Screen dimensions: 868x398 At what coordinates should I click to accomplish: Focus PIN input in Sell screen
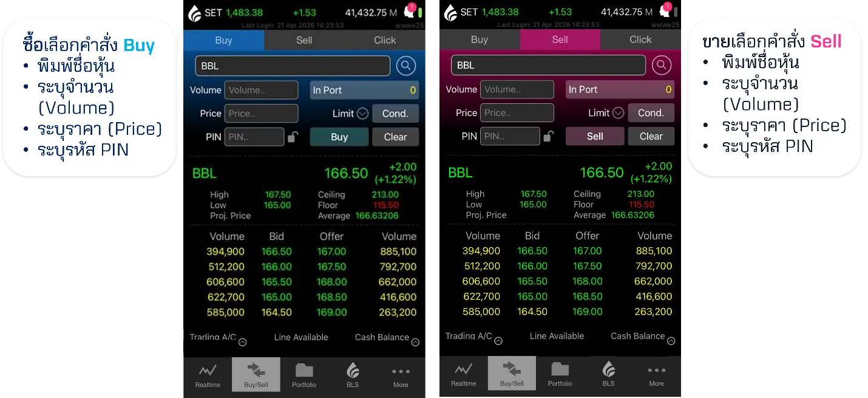tap(510, 136)
